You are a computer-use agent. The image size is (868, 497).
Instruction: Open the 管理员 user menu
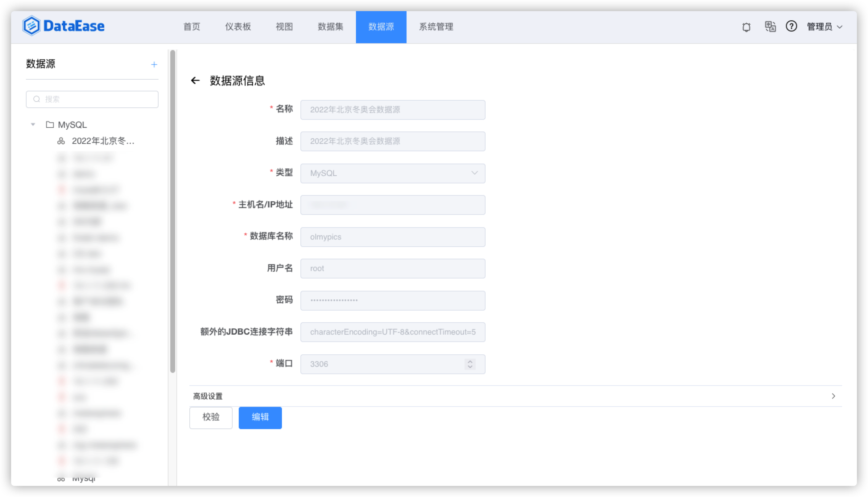(x=824, y=27)
